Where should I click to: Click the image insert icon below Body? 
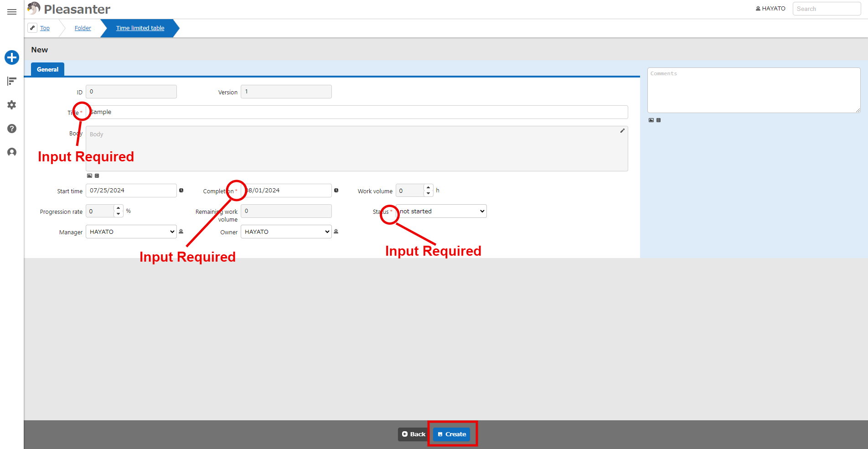click(90, 175)
